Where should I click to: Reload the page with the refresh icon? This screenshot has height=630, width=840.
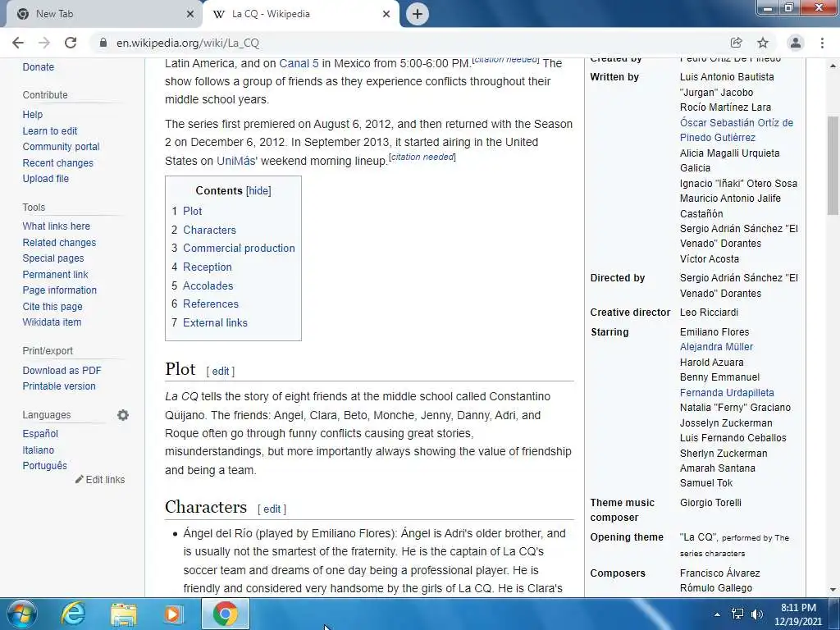71,43
